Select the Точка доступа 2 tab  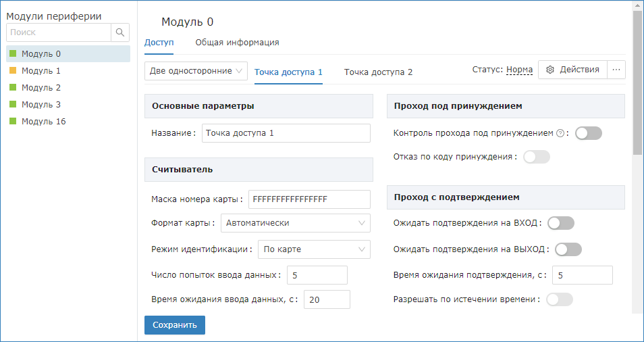378,72
